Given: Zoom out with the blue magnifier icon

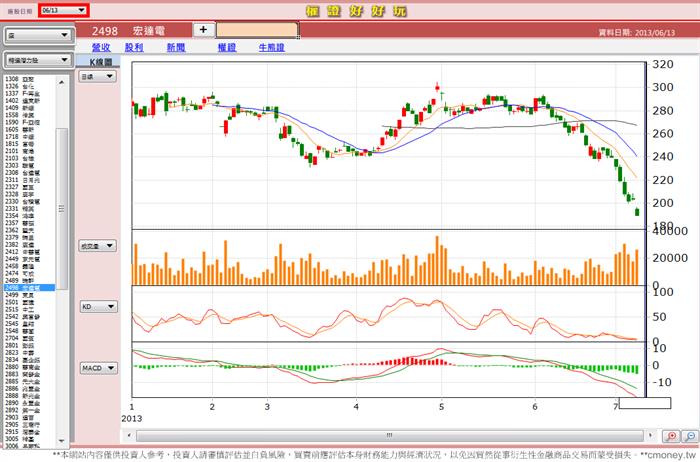Looking at the screenshot, I should point(690,436).
